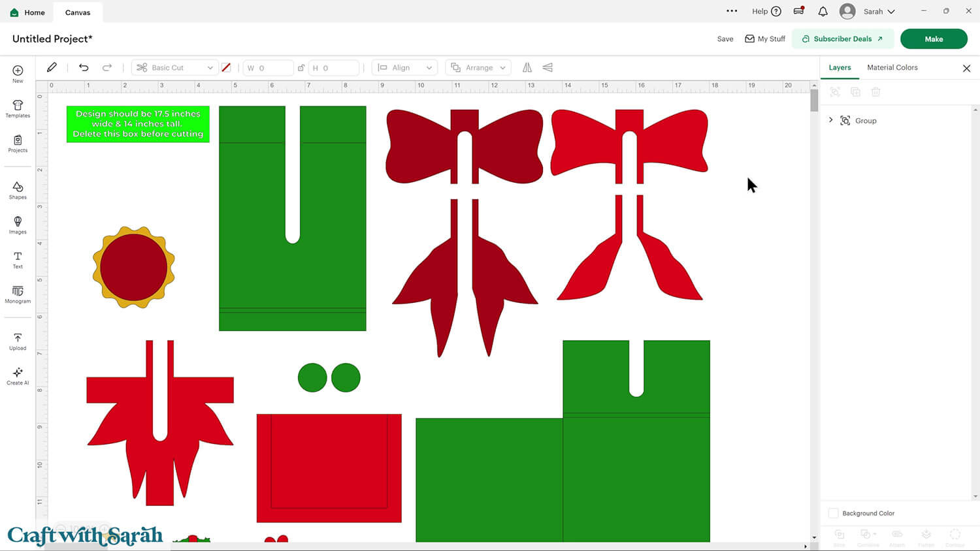Open the Shapes tool
Viewport: 980px width, 551px height.
click(18, 191)
